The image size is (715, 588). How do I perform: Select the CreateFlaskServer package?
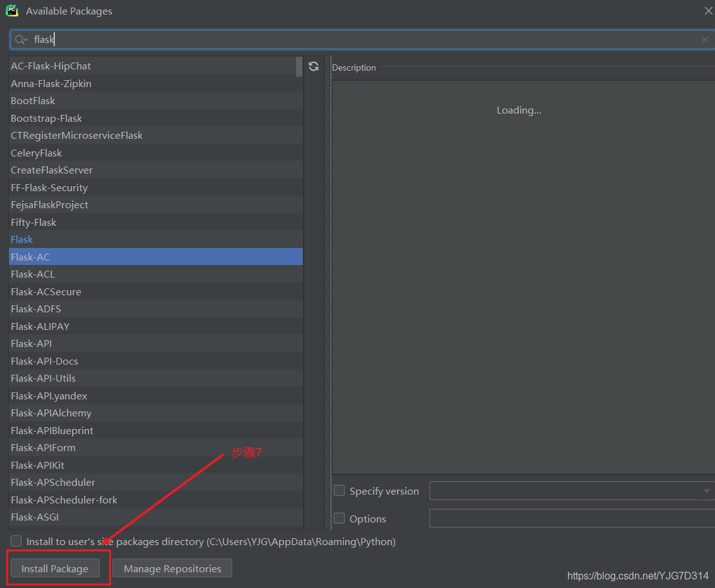point(156,170)
